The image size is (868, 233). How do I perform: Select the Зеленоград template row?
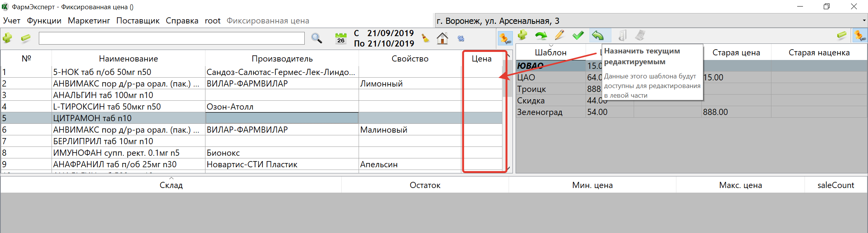tap(540, 112)
